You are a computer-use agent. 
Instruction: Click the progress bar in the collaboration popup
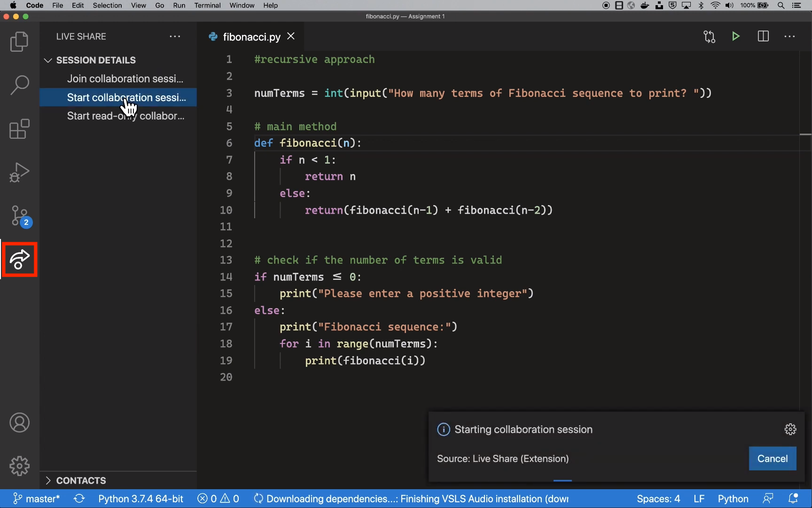(562, 480)
